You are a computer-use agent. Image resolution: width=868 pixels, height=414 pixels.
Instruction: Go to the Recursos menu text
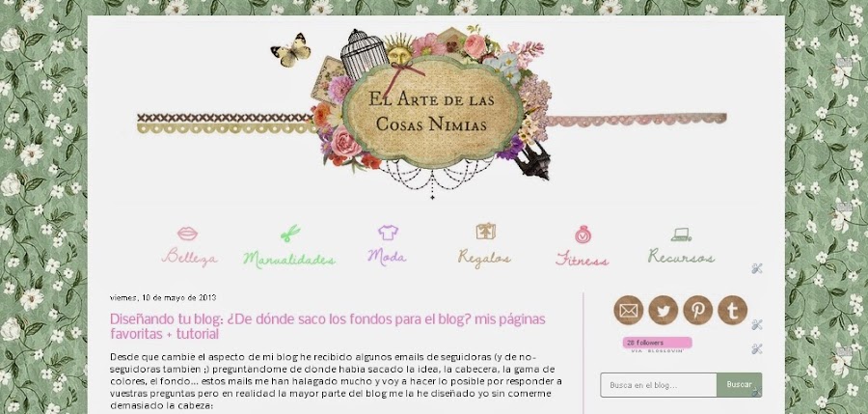coord(682,256)
